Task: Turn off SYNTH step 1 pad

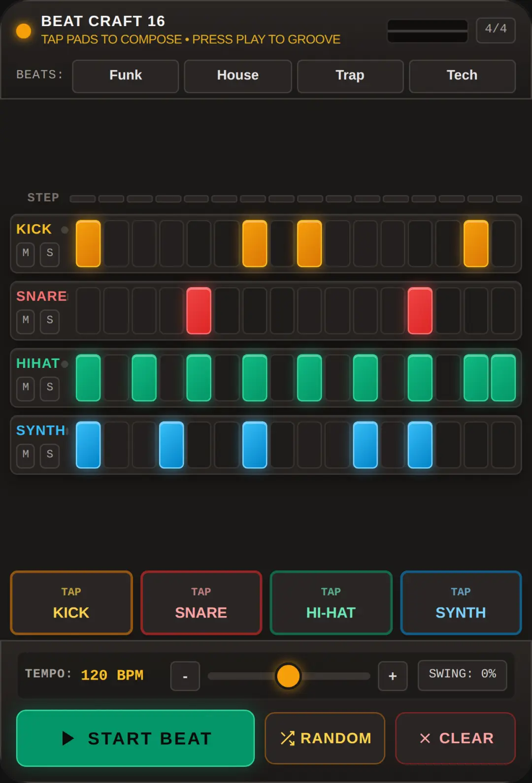Action: [x=88, y=445]
